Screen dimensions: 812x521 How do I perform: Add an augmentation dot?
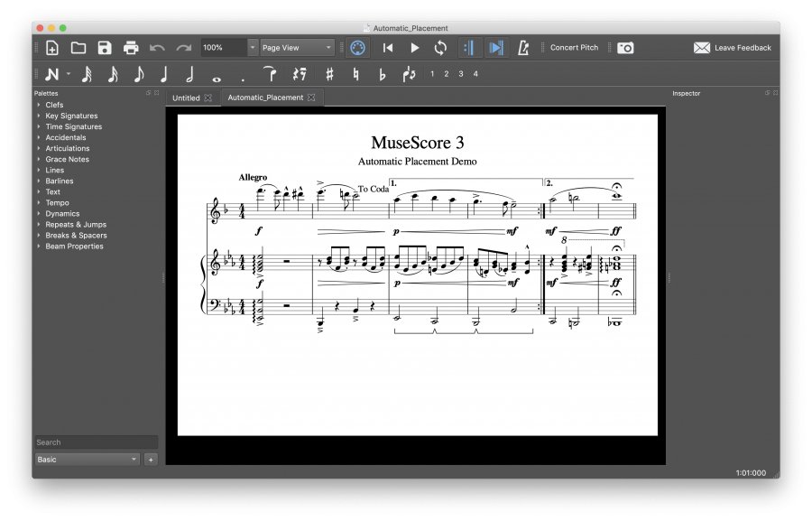click(243, 79)
